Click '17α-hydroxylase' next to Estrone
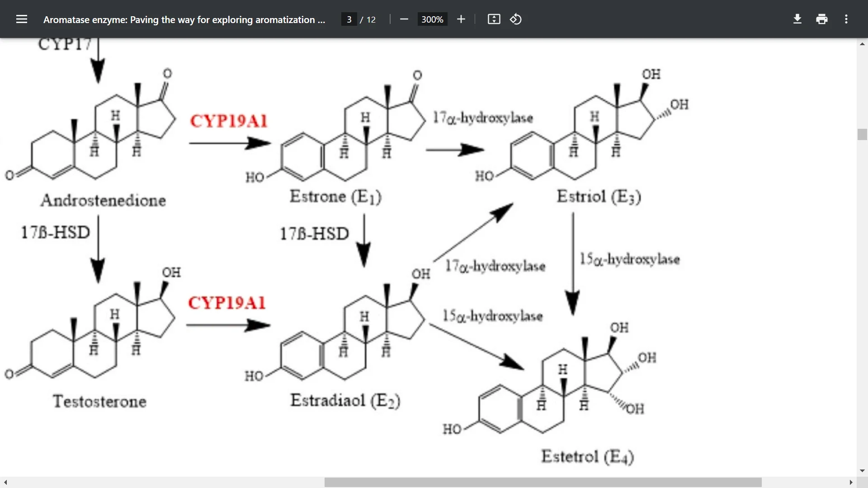This screenshot has height=488, width=868. [483, 118]
